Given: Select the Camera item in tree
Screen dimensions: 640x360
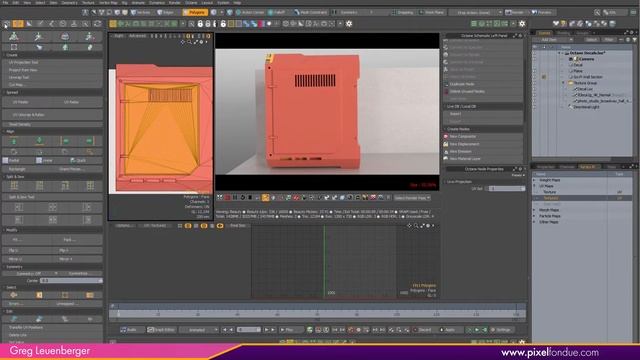Looking at the screenshot, I should click(586, 59).
